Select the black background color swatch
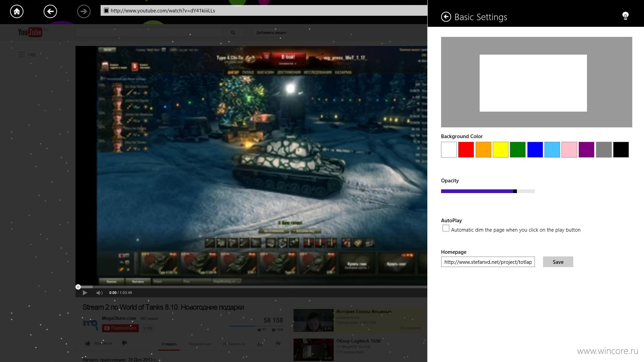Screen dimensions: 644x362 [621, 149]
